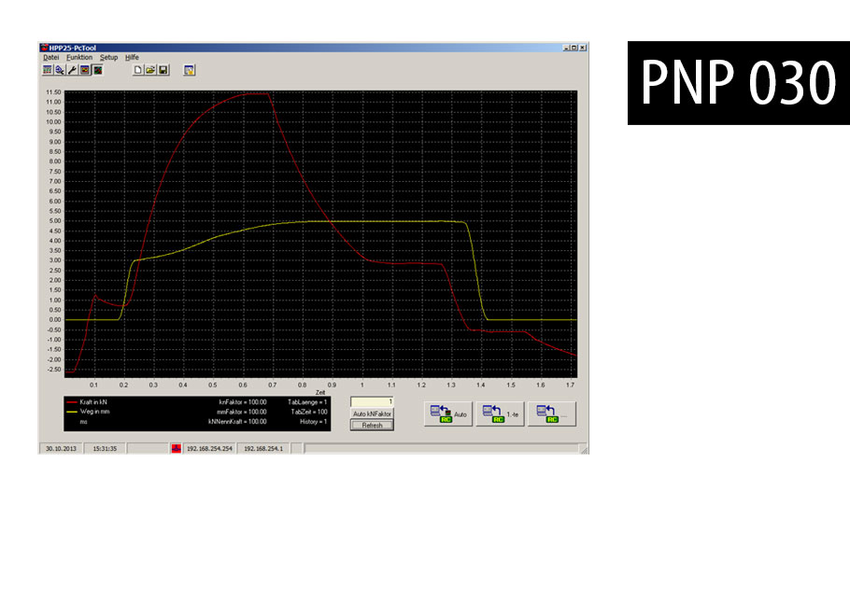
Task: Open the wrench settings tool
Action: [x=72, y=70]
